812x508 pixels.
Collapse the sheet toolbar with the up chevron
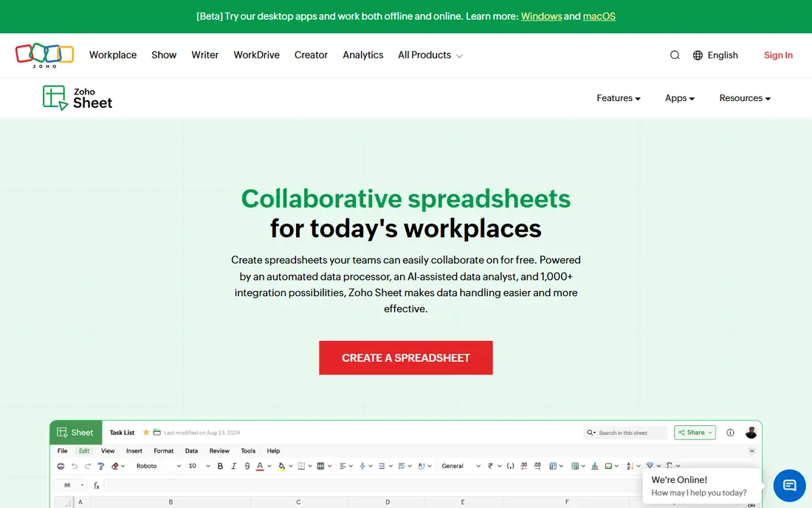(x=751, y=451)
